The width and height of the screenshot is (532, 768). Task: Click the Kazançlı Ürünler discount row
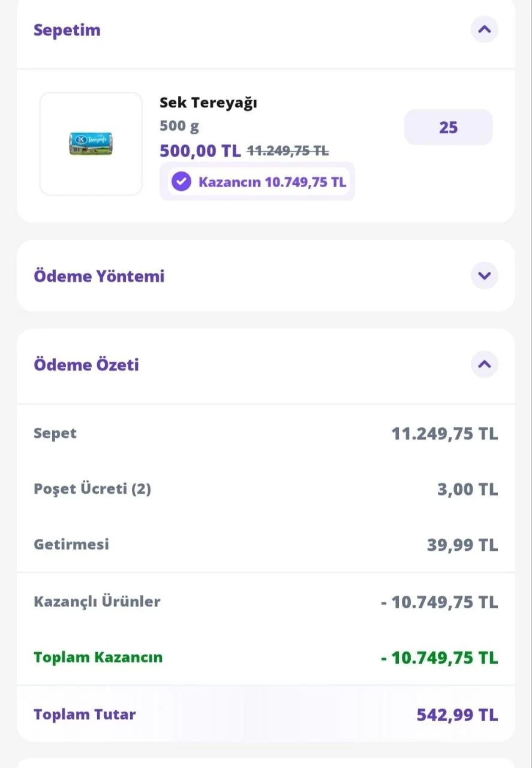pyautogui.click(x=266, y=601)
